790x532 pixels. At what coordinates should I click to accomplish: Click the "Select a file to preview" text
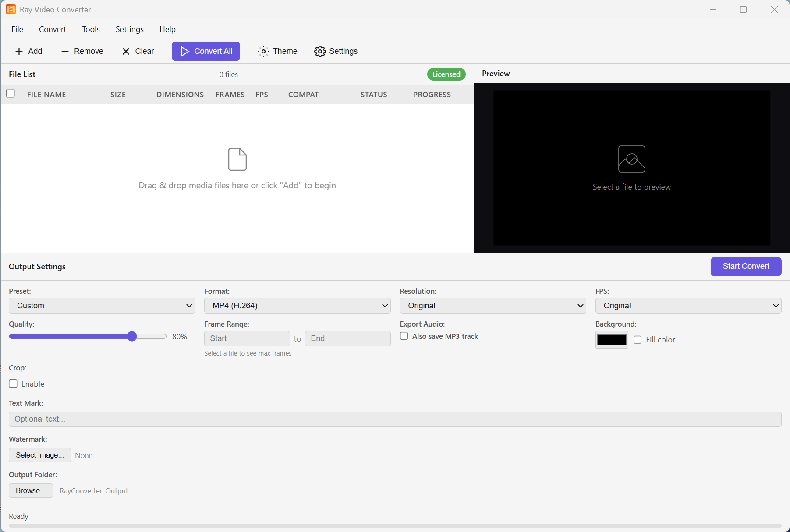(x=631, y=187)
